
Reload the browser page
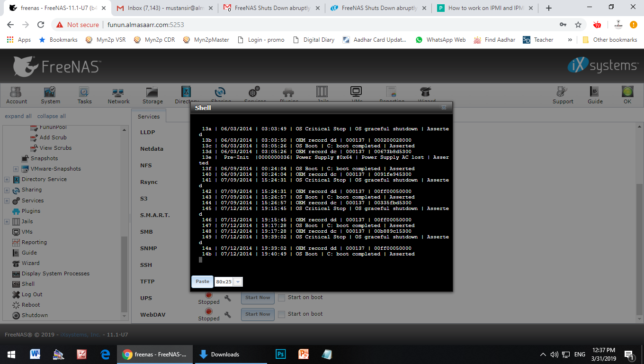[x=41, y=25]
